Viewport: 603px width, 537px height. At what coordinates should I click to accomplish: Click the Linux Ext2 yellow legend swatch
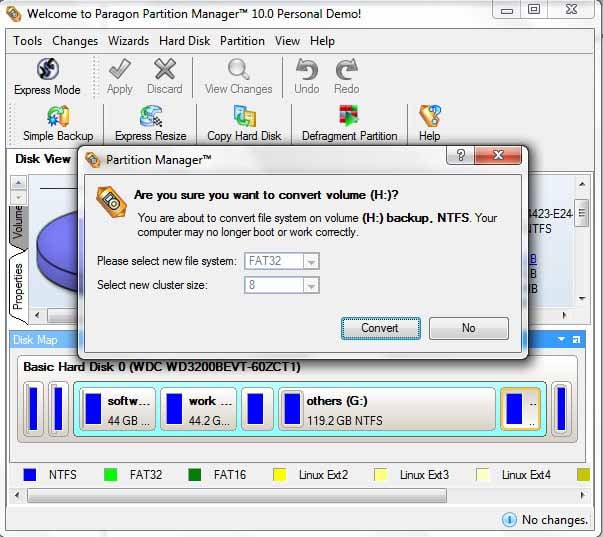280,475
